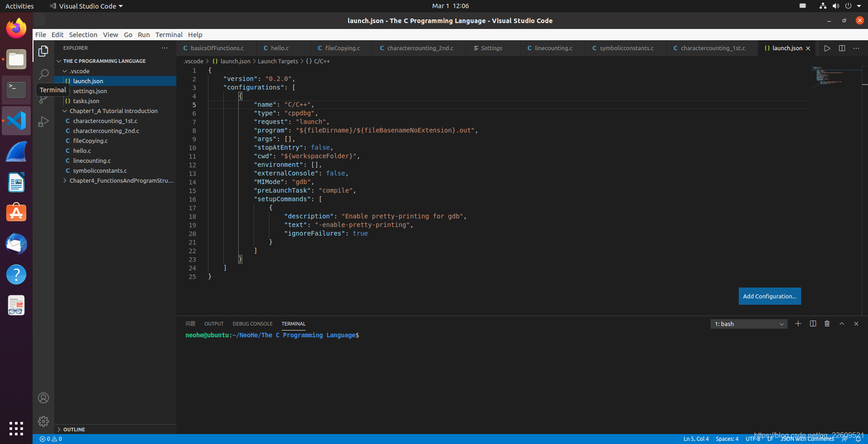Show errors and warnings count in status bar
The width and height of the screenshot is (868, 444).
click(51, 439)
